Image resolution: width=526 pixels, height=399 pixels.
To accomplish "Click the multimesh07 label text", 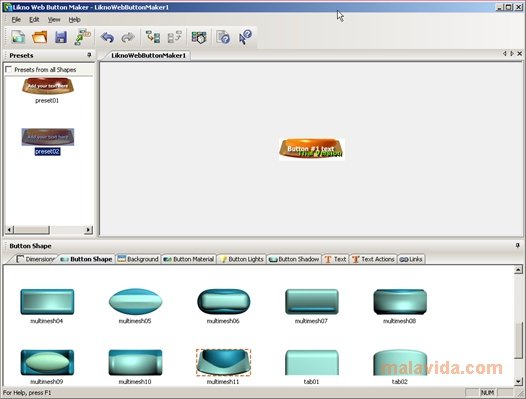I will pyautogui.click(x=311, y=321).
